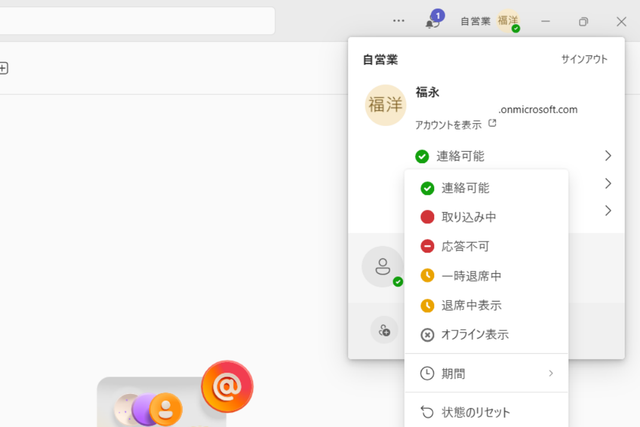Expand the current 連絡可能 status row
The height and width of the screenshot is (427, 640).
607,156
